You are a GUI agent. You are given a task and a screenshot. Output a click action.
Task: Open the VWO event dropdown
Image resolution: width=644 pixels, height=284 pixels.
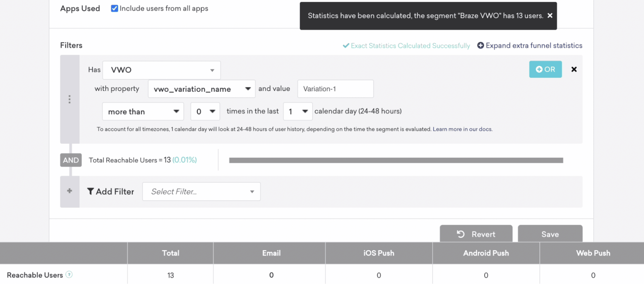(161, 70)
